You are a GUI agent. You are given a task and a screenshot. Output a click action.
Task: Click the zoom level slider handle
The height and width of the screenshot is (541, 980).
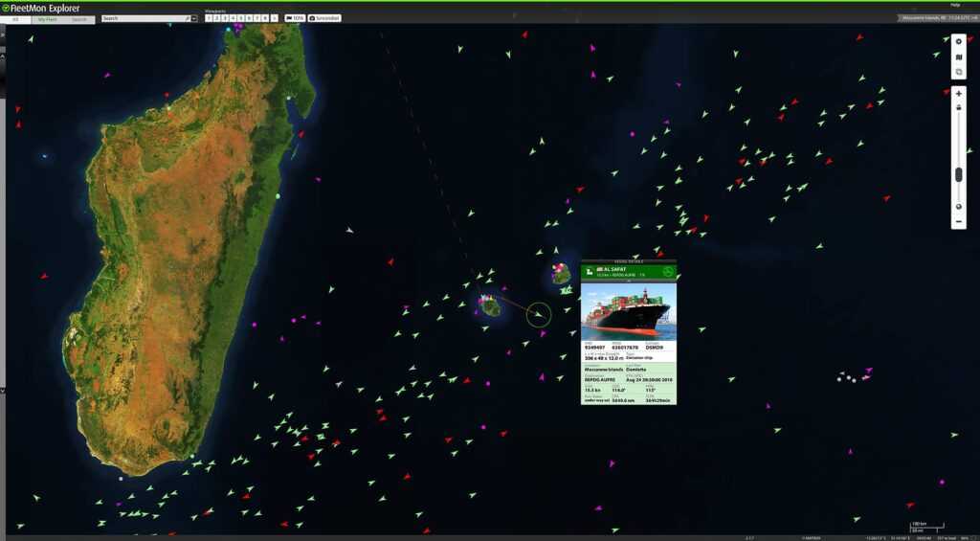tap(959, 173)
